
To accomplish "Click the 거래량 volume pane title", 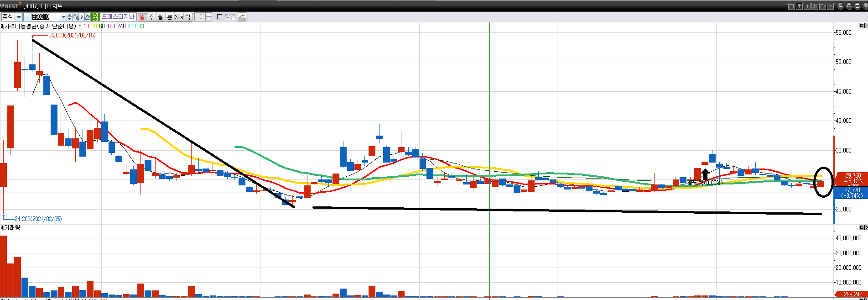I will click(12, 227).
